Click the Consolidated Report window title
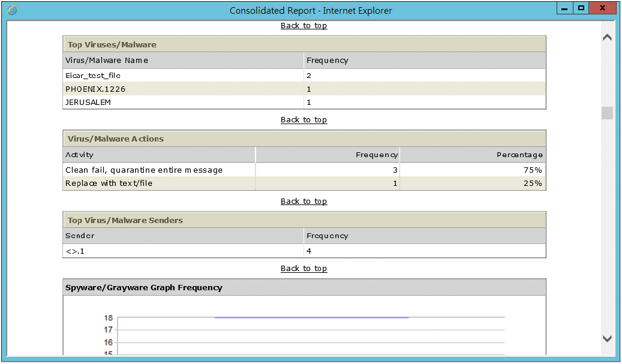 [x=311, y=11]
